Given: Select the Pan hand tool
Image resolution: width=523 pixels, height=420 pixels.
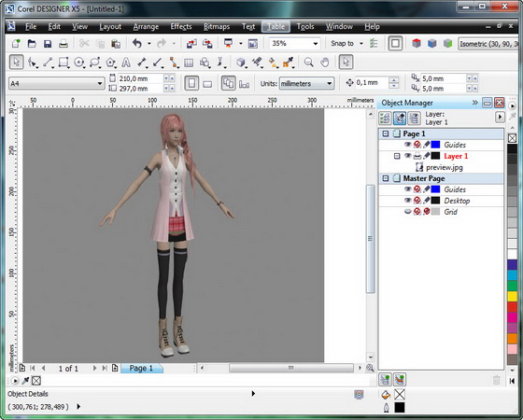Looking at the screenshot, I should 325,62.
